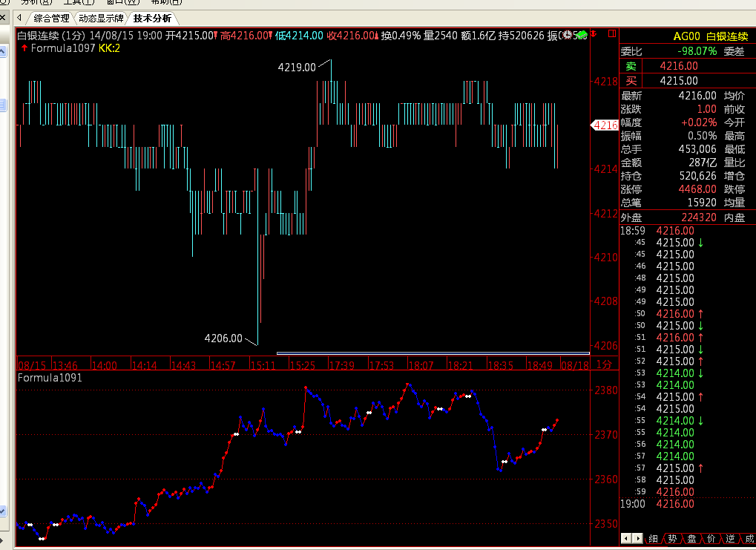Click the 2380 level on indicator axis
Image resolution: width=756 pixels, height=550 pixels.
(606, 390)
